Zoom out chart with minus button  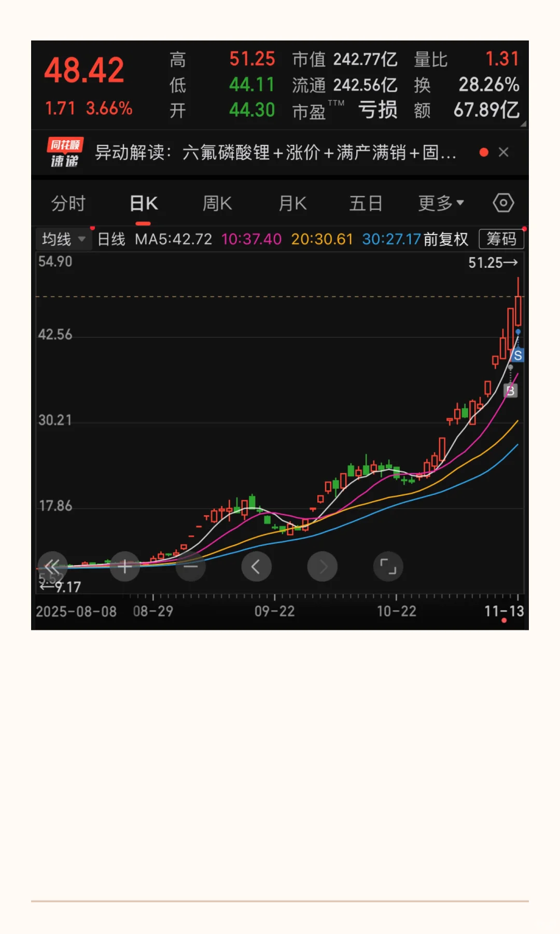(191, 566)
